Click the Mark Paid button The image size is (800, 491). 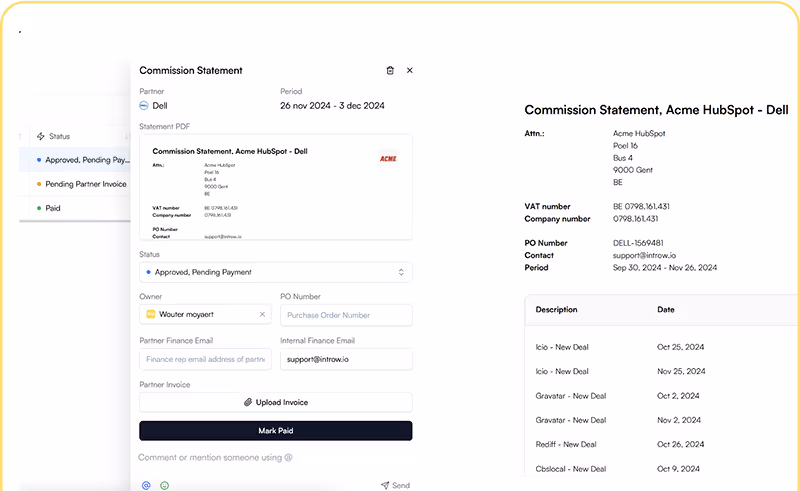[x=276, y=431]
